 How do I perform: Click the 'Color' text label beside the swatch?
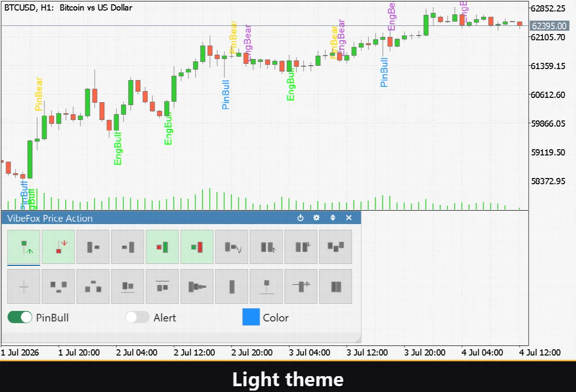point(276,318)
